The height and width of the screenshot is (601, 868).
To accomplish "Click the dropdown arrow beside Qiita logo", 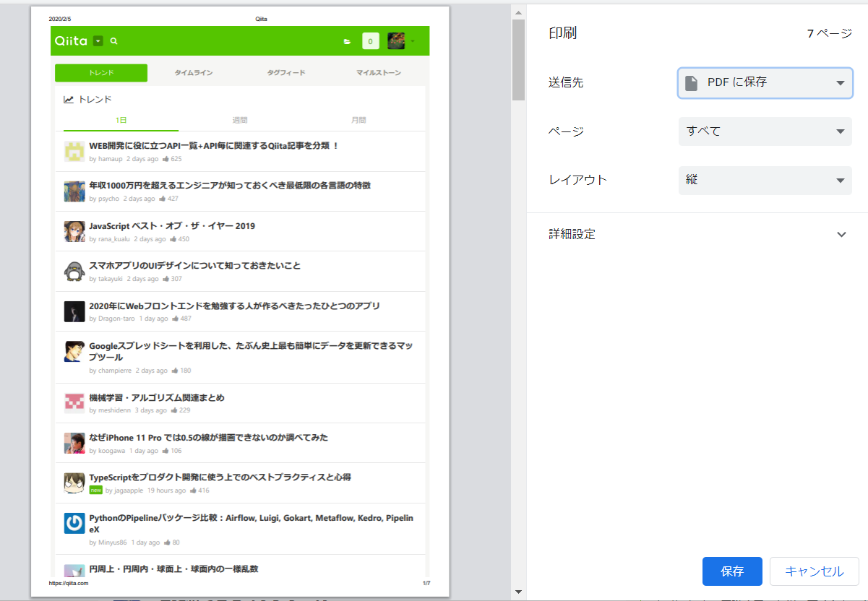I will [x=98, y=41].
